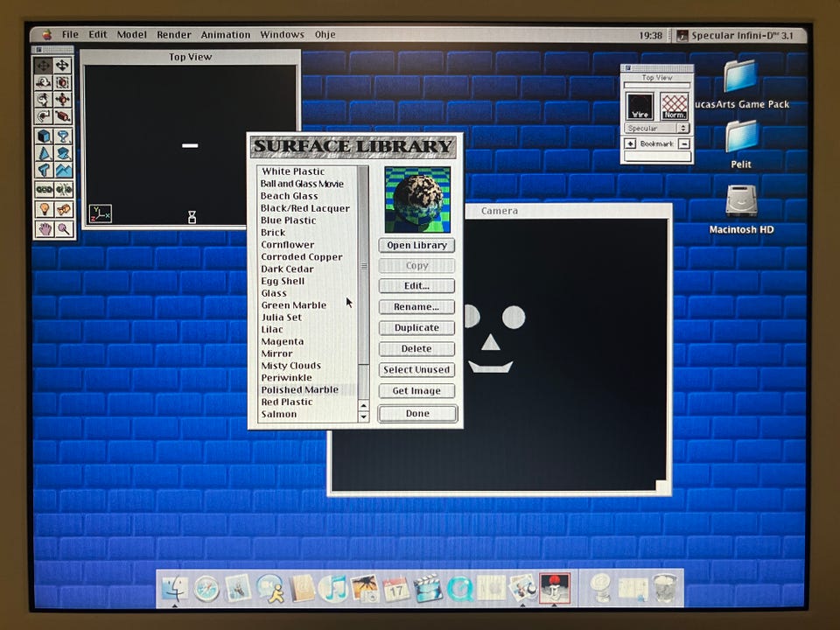Screen dimensions: 840x630
Task: Click the Get Image button
Action: pyautogui.click(x=416, y=390)
